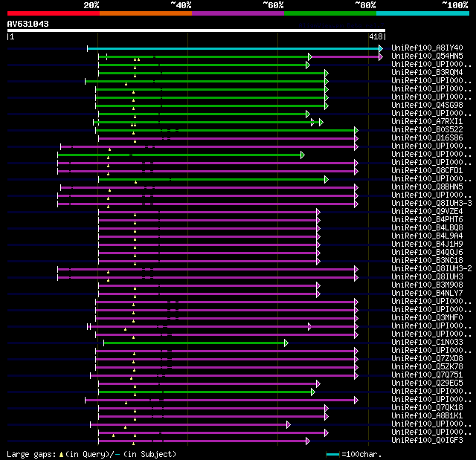This screenshot has width=476, height=460.
Task: Select the UniRef100_Q8BHN5 label
Action: click(427, 187)
